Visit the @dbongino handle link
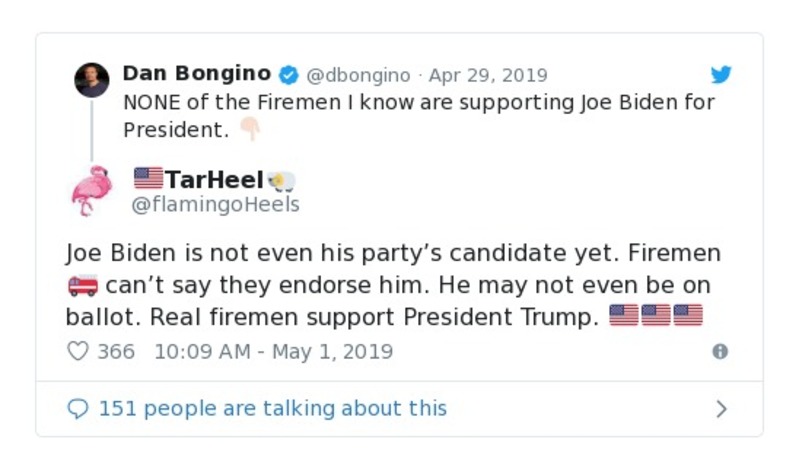 (357, 75)
